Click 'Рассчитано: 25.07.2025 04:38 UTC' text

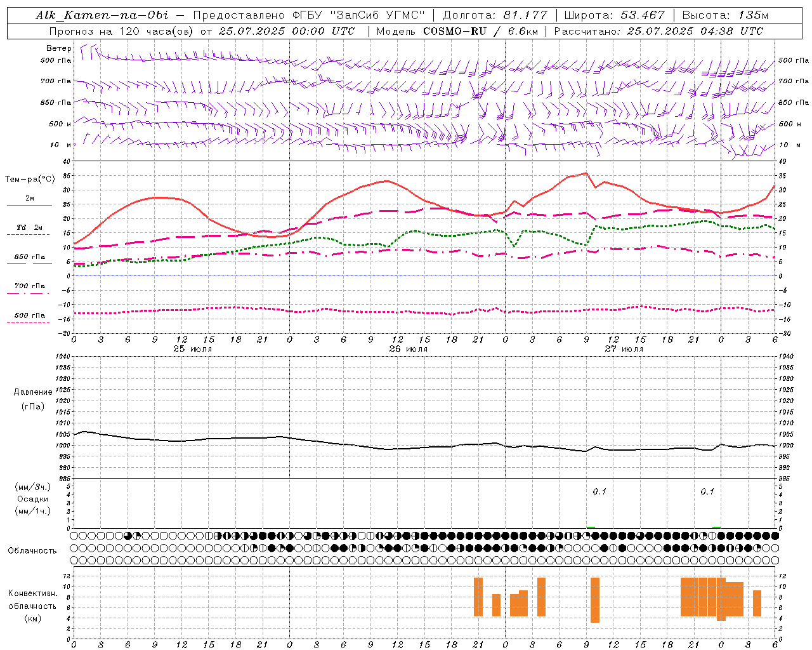[659, 31]
